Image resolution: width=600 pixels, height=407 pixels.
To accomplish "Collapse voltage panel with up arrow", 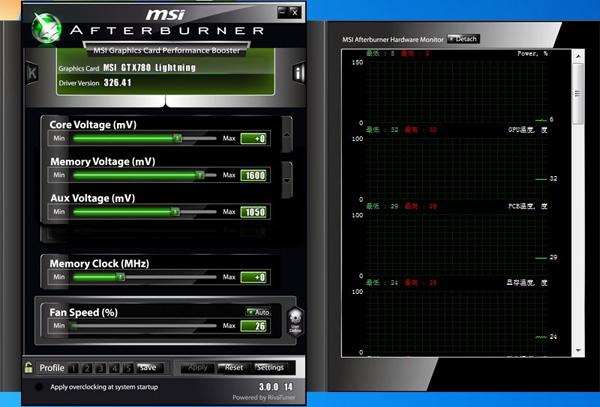I will 287,135.
